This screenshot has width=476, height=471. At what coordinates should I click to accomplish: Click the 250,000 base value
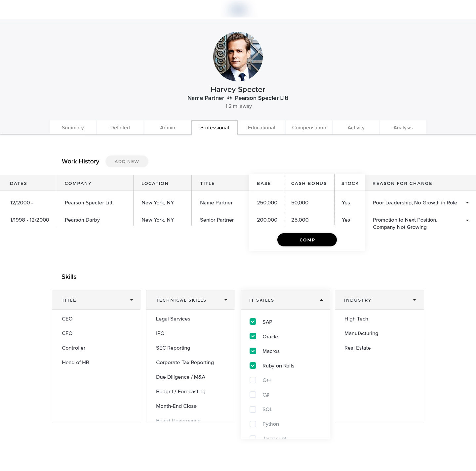pyautogui.click(x=267, y=203)
